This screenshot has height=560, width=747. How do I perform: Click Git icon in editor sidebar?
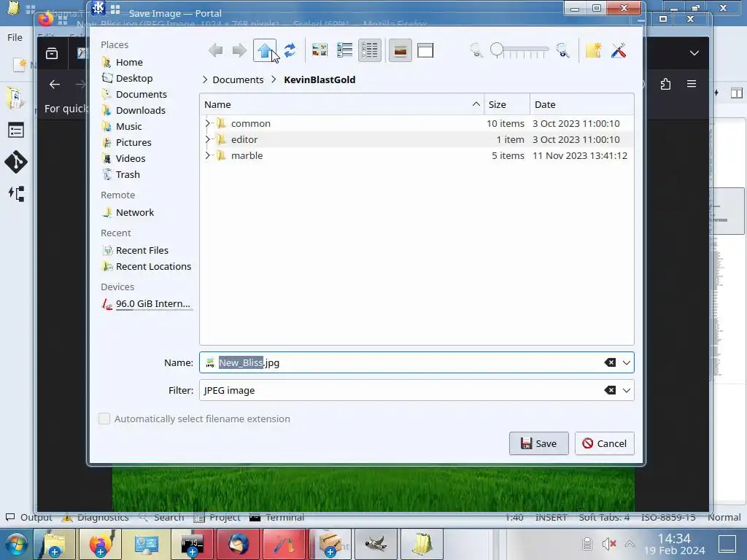click(16, 162)
